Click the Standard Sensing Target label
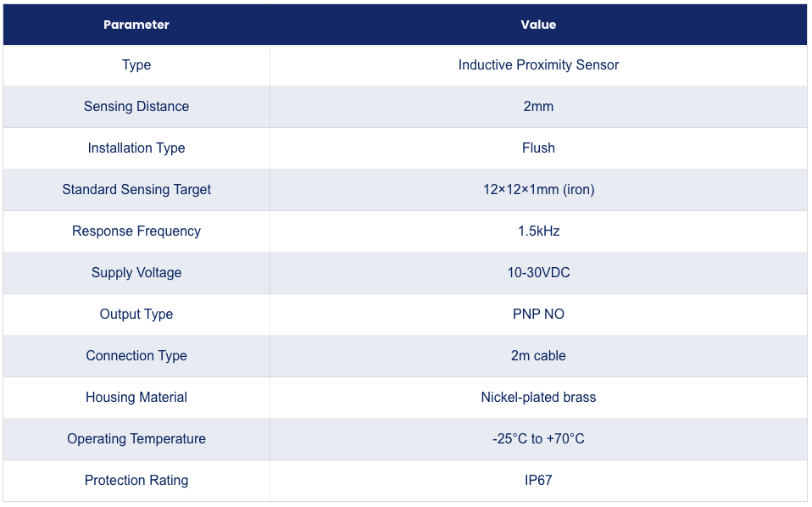This screenshot has height=507, width=812. (136, 190)
